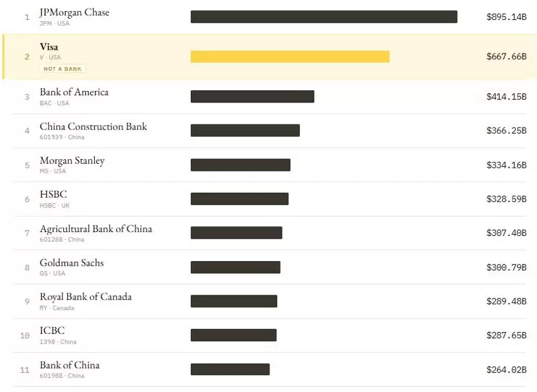Click the yellow Visa market cap bar
Screen dimensions: 537x392
click(290, 57)
